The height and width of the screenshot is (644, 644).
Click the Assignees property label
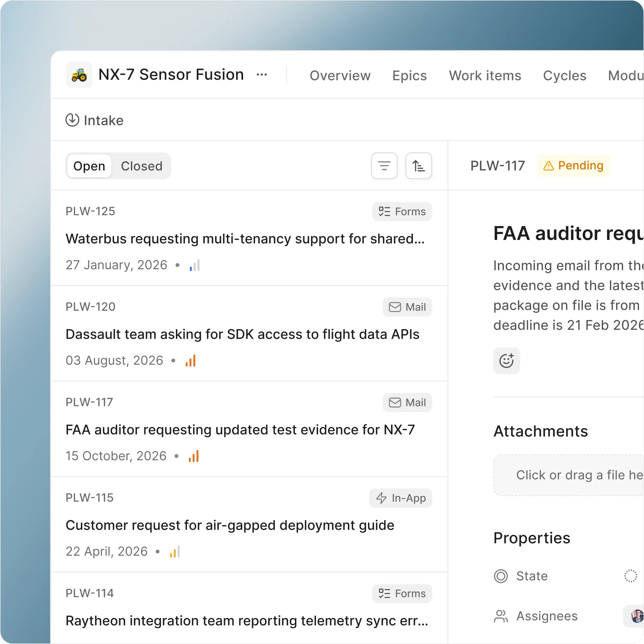coord(547,616)
